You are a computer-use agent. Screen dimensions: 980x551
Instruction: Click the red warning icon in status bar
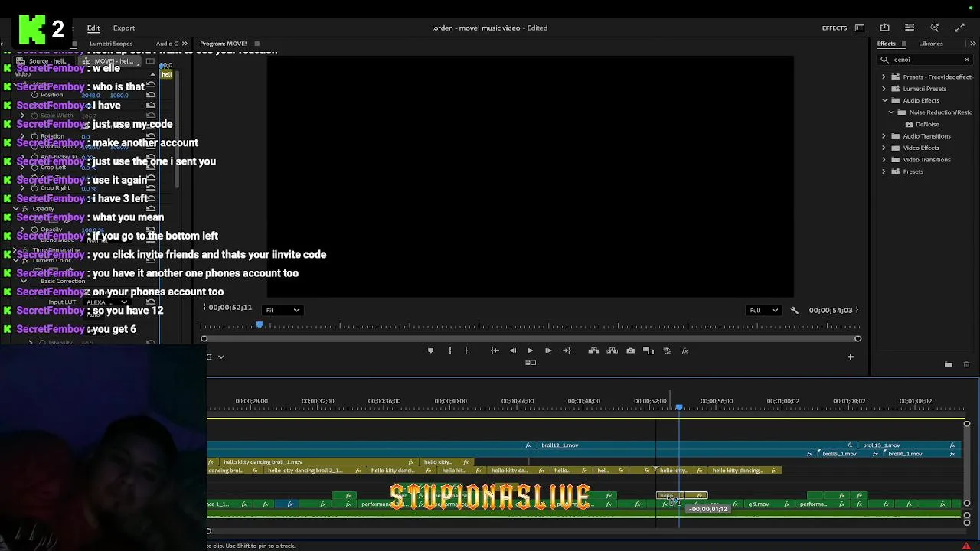966,546
